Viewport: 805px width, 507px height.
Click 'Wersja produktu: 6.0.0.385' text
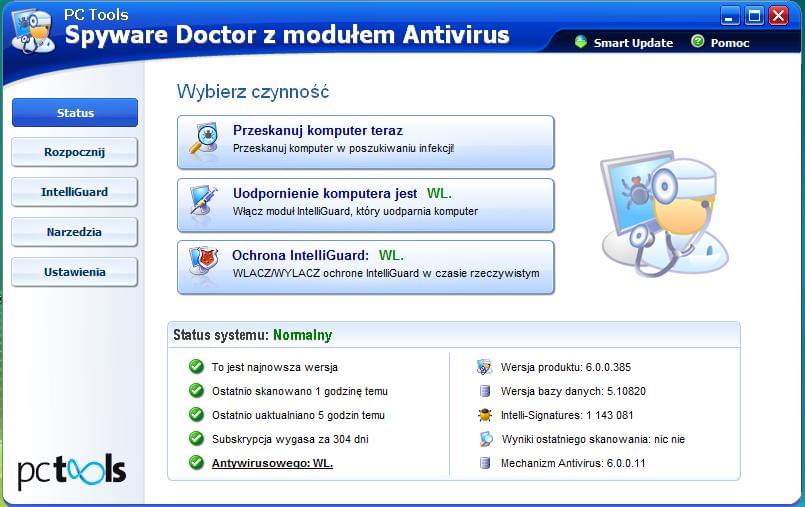(566, 367)
